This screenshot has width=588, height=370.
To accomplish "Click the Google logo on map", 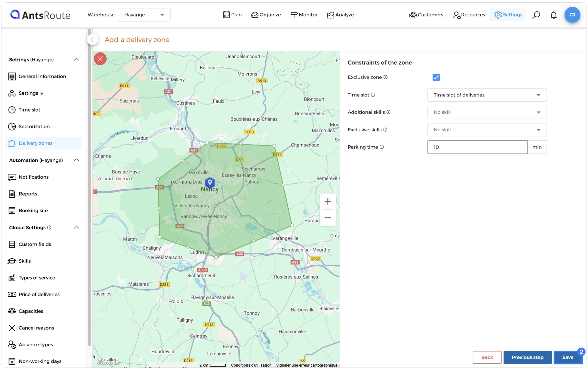I will point(108,362).
